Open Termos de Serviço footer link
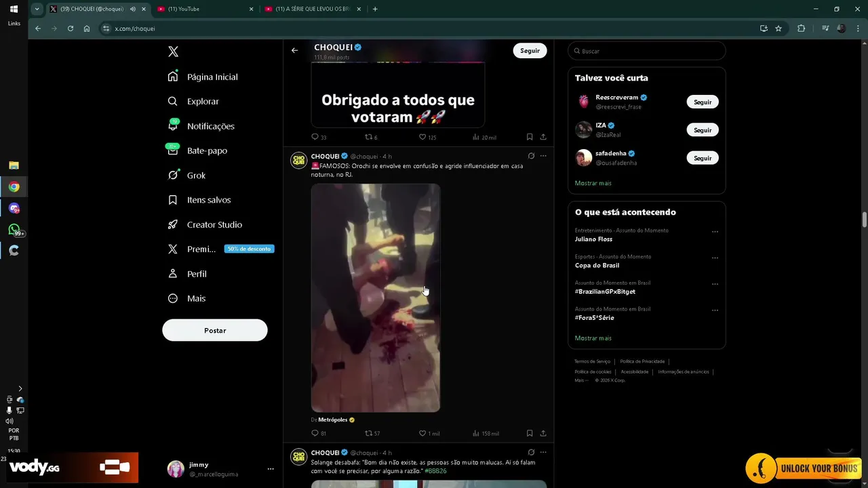 click(x=592, y=361)
